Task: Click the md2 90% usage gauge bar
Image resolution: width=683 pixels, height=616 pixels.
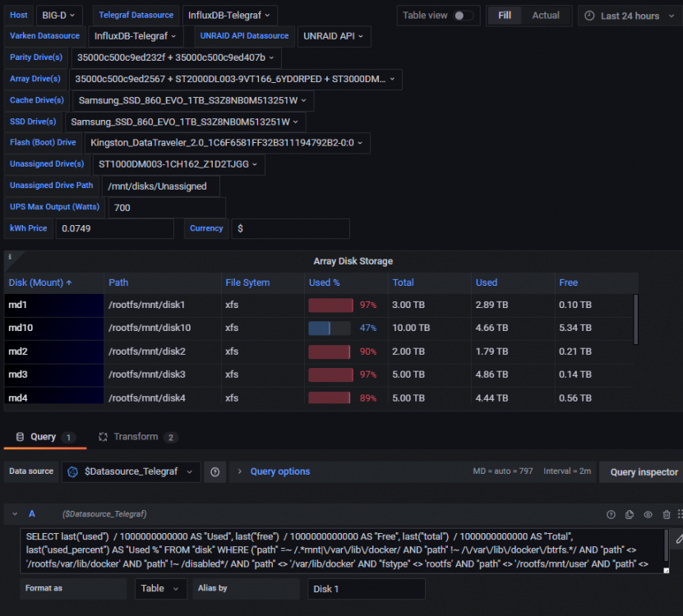Action: click(x=330, y=352)
